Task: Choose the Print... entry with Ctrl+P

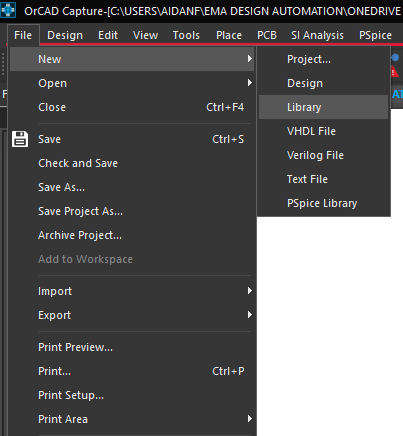Action: click(132, 371)
